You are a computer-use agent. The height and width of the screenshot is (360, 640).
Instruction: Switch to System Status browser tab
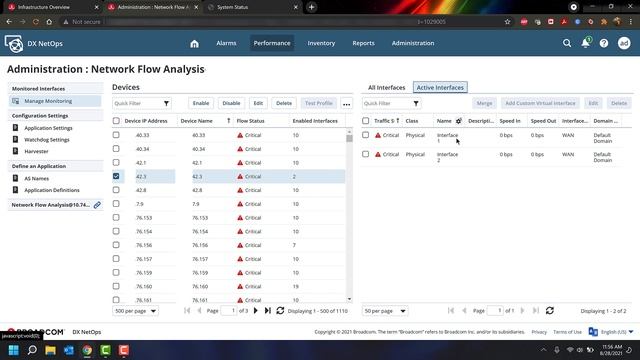(x=253, y=7)
